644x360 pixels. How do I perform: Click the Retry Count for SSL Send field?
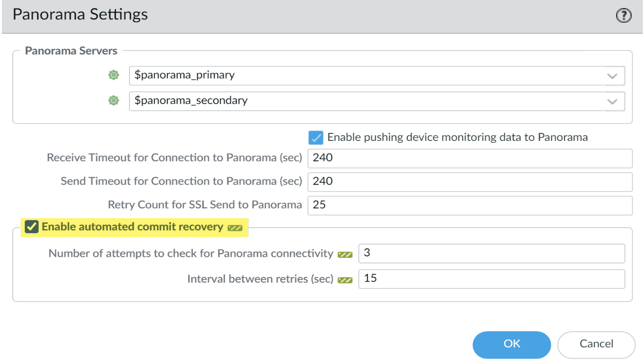tap(470, 205)
